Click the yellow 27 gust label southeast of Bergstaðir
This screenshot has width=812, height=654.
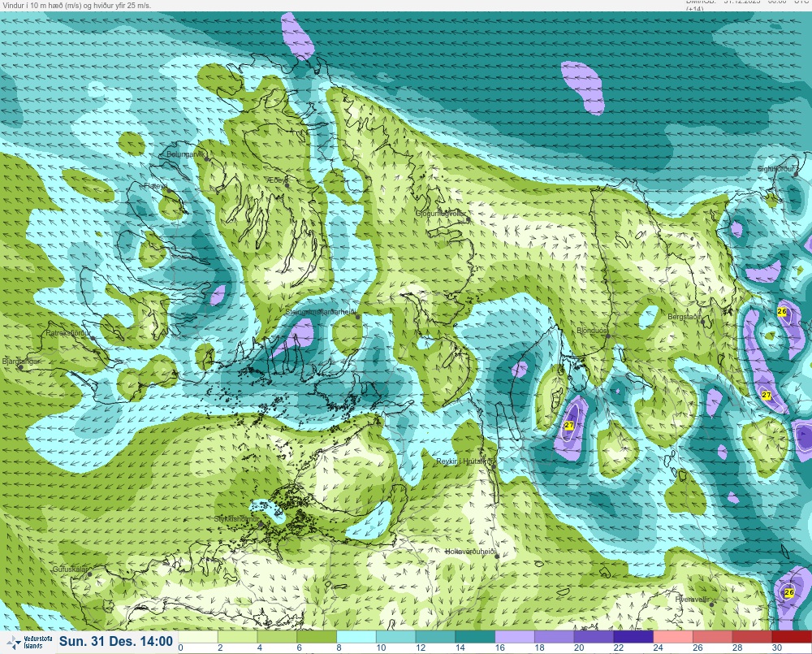point(767,395)
